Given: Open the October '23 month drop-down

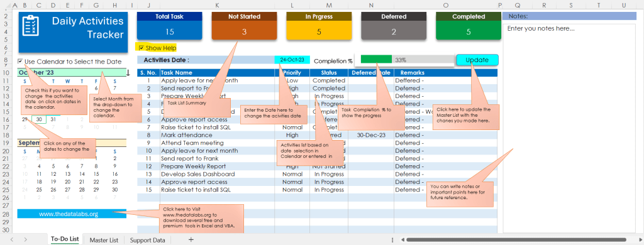Looking at the screenshot, I should tap(72, 73).
